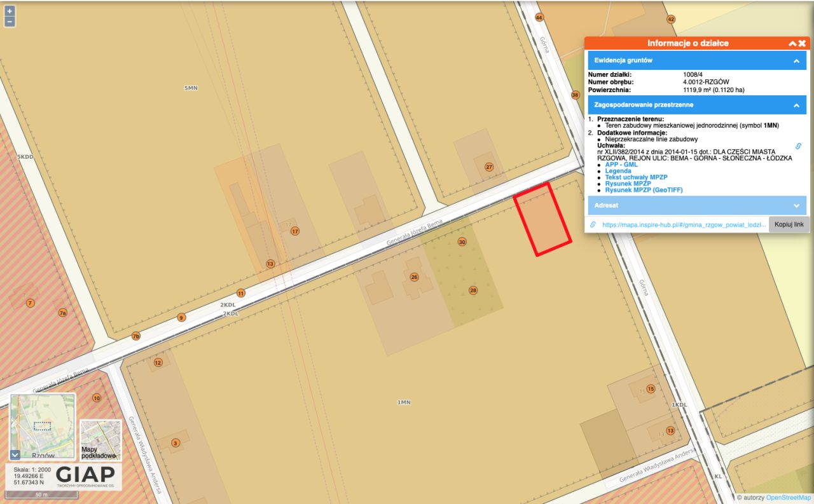Select address marker number 44
814x504 pixels.
539,17
